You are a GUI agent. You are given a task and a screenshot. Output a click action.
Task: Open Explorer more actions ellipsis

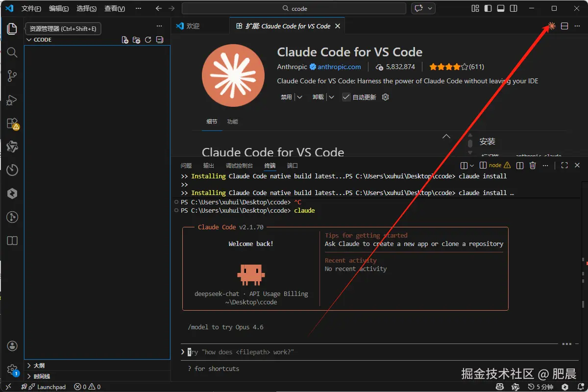click(x=159, y=26)
